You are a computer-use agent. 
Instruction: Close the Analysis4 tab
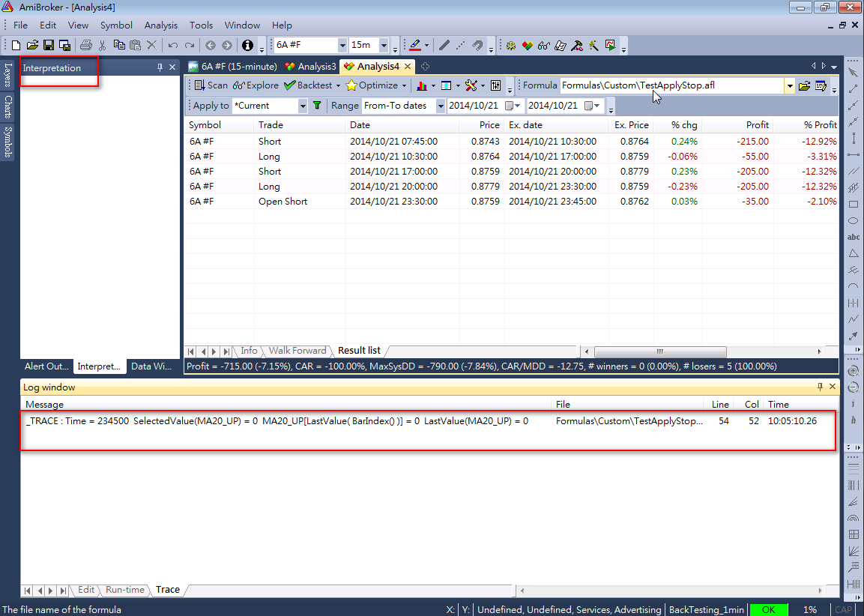coord(408,67)
